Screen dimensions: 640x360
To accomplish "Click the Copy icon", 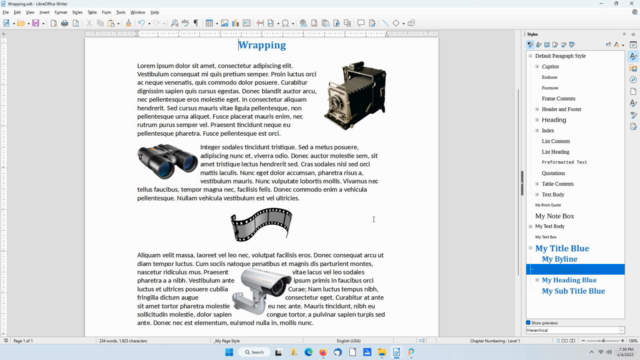I will coord(100,23).
